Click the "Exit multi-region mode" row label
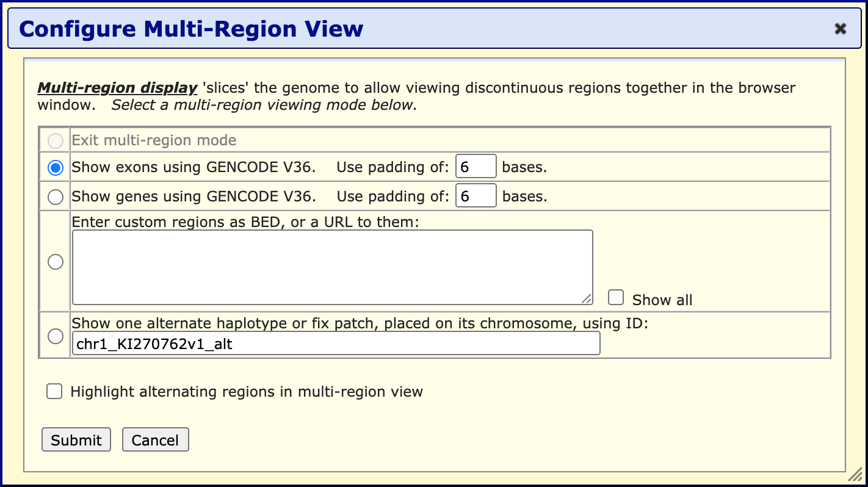Viewport: 868px width, 487px height. click(x=154, y=140)
